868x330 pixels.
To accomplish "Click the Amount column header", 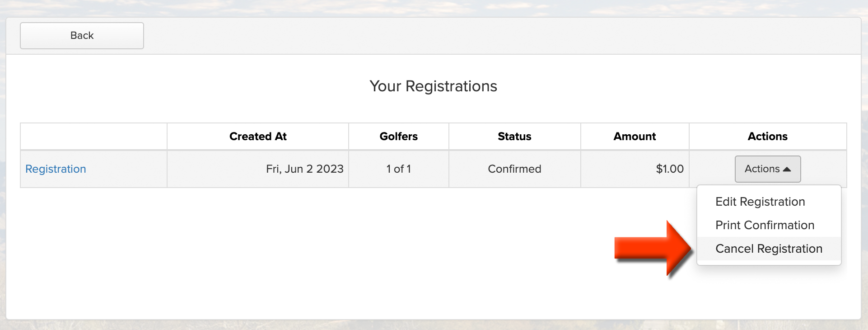I will tap(635, 137).
